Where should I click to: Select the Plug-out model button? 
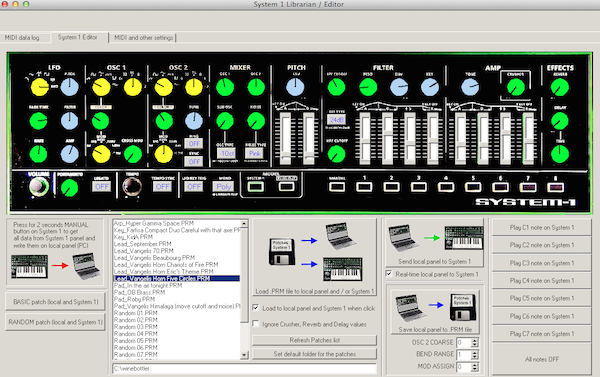(x=286, y=186)
